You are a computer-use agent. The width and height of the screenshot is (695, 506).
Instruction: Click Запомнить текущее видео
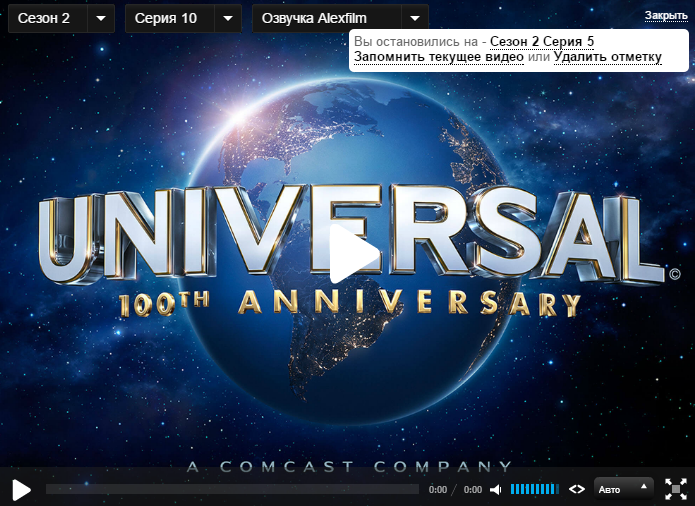pos(439,57)
